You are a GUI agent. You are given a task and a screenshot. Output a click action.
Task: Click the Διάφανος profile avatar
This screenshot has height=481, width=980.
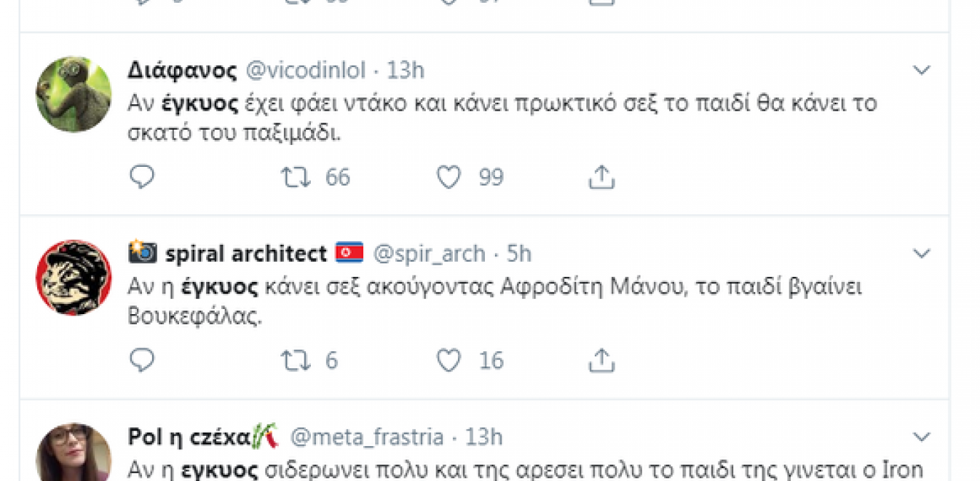click(x=74, y=94)
